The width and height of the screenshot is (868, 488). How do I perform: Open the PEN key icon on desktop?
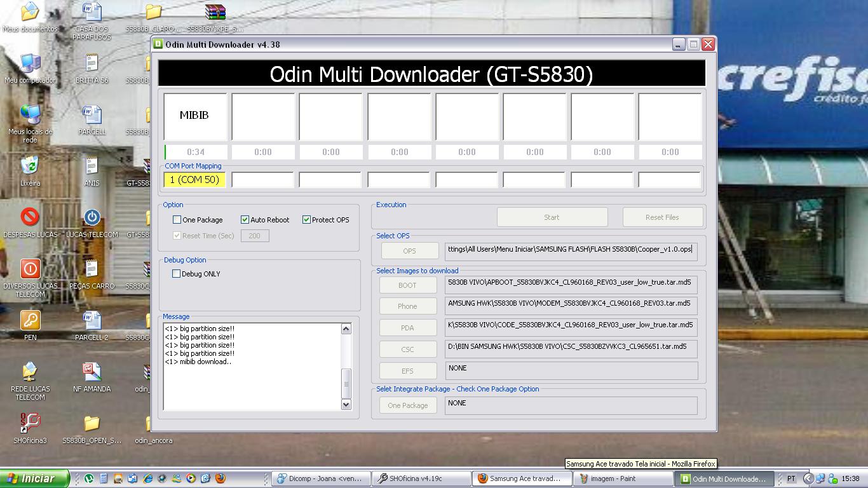30,325
